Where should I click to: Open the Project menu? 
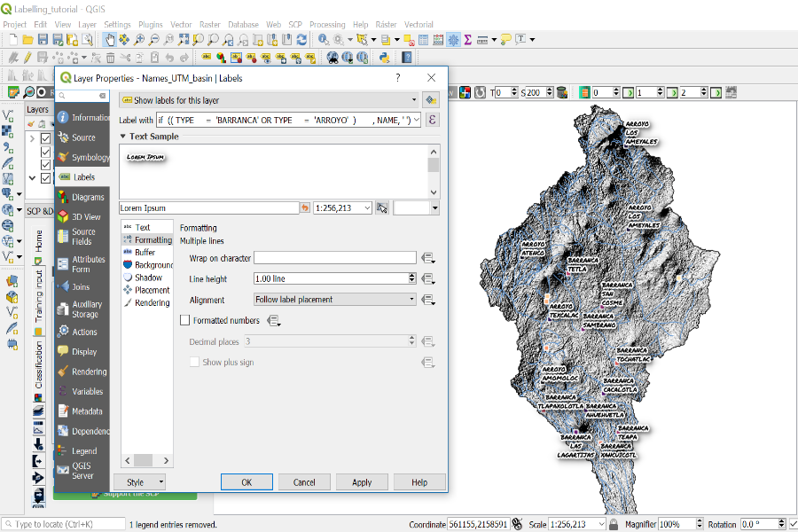point(14,25)
